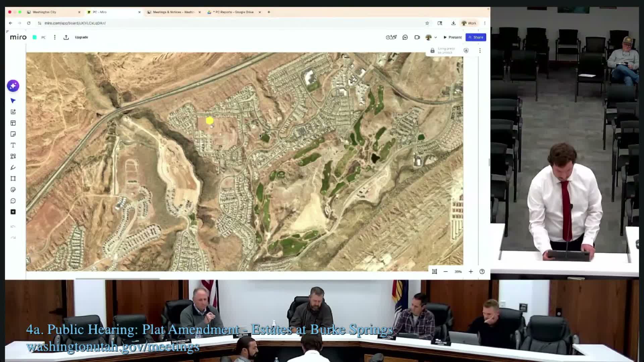
Task: Start presentation with the Present button
Action: [452, 37]
